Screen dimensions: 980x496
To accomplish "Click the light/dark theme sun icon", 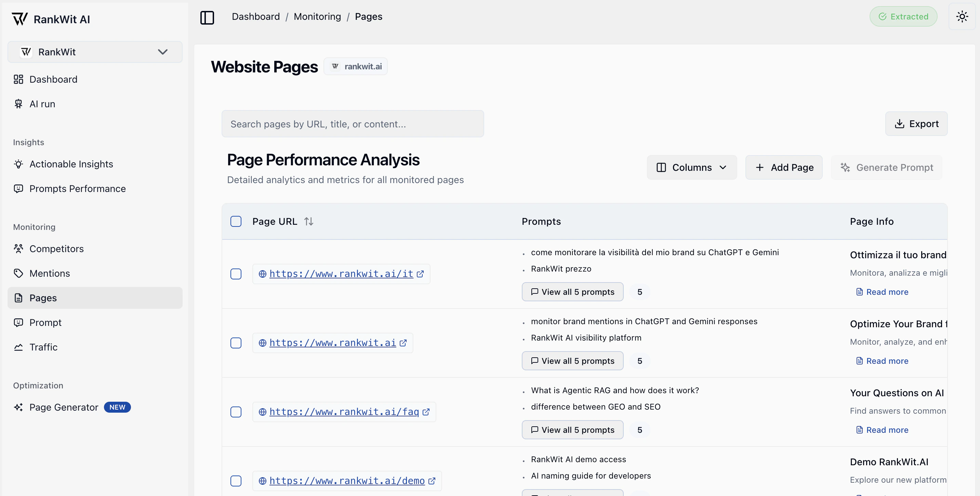I will pos(962,17).
